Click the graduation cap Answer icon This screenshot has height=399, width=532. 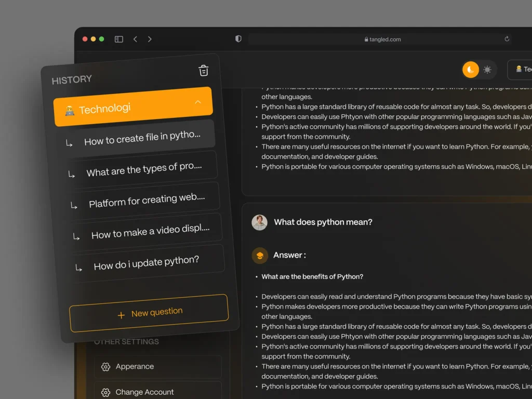[x=260, y=255]
